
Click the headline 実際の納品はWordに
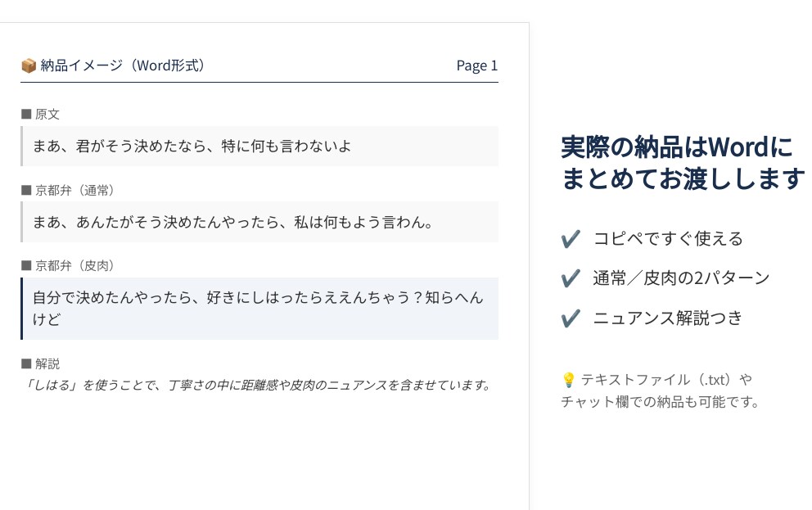tap(677, 147)
